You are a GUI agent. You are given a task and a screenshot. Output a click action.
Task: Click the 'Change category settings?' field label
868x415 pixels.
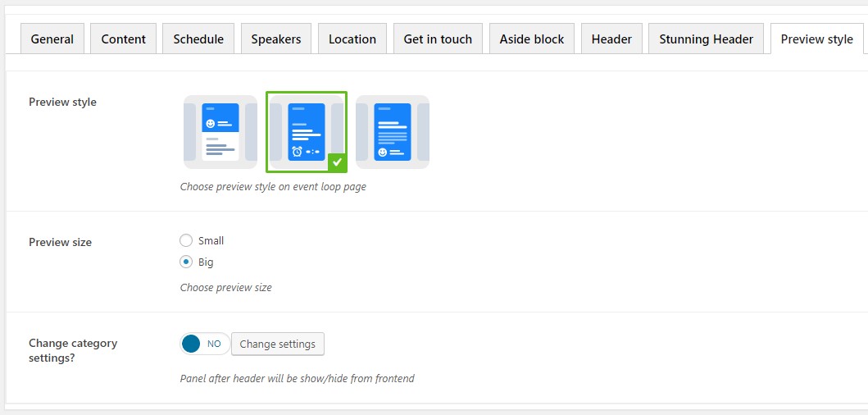tap(73, 350)
